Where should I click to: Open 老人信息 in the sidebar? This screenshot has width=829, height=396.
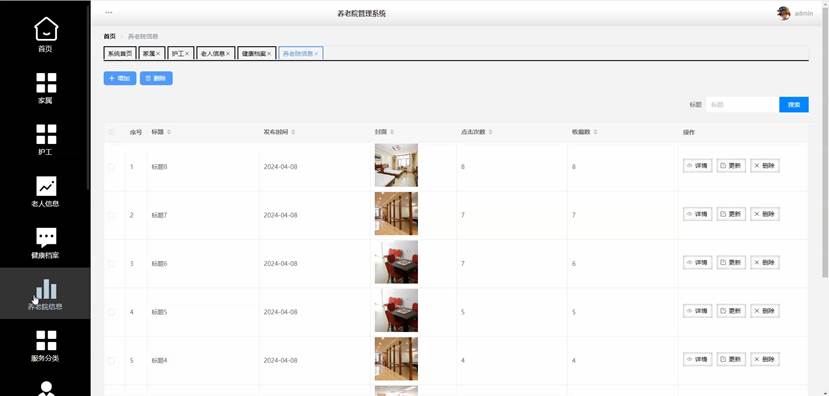coord(45,191)
